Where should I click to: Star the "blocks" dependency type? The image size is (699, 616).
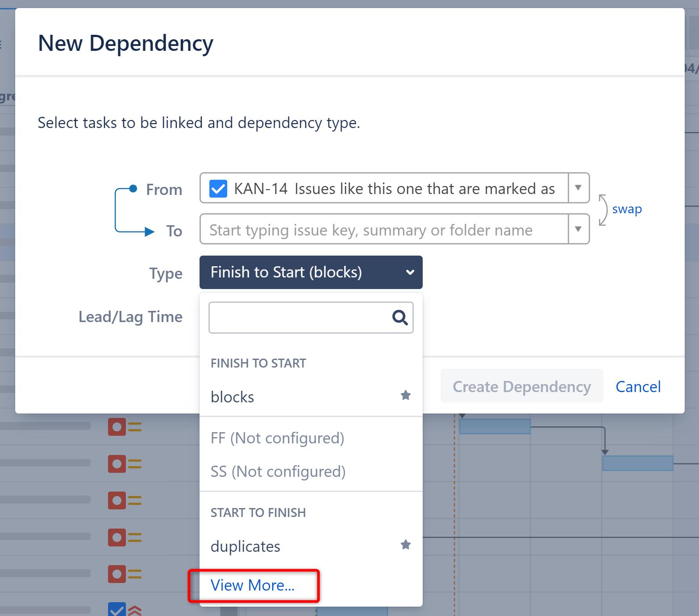point(405,395)
